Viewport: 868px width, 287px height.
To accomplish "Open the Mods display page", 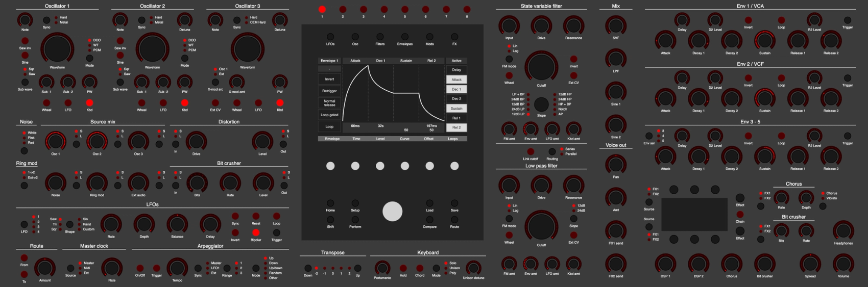I will 429,37.
